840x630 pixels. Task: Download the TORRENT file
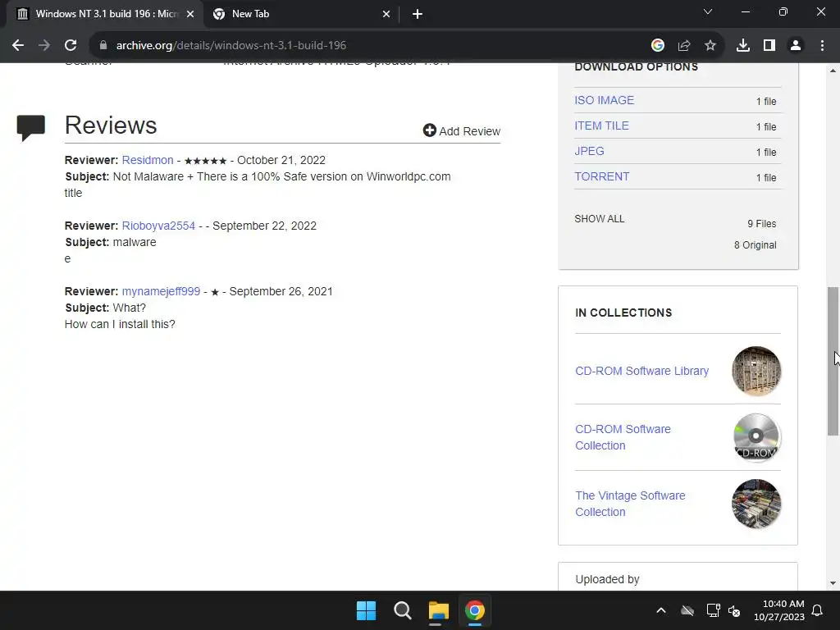[601, 177]
